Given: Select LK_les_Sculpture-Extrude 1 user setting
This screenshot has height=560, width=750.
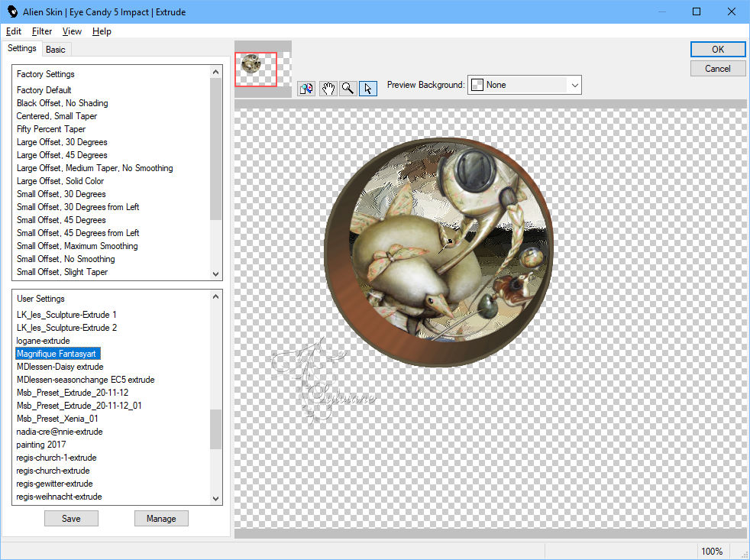Looking at the screenshot, I should (x=66, y=315).
